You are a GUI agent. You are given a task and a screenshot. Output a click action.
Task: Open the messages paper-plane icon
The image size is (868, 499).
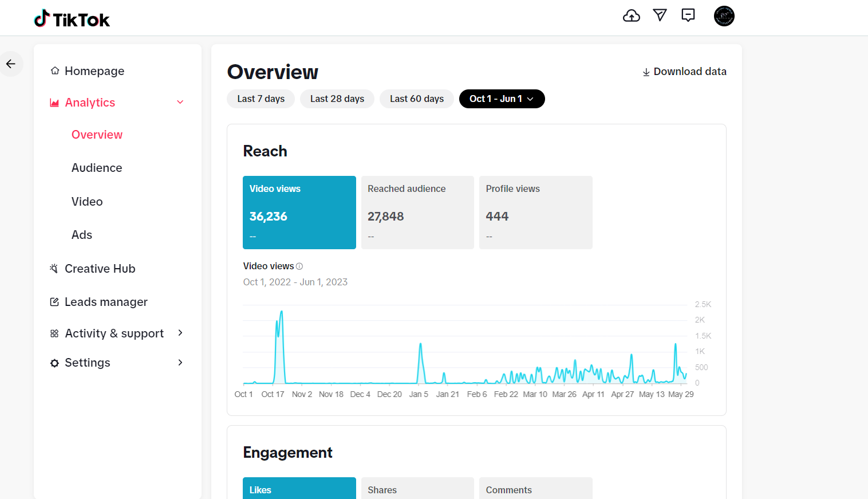click(x=660, y=15)
